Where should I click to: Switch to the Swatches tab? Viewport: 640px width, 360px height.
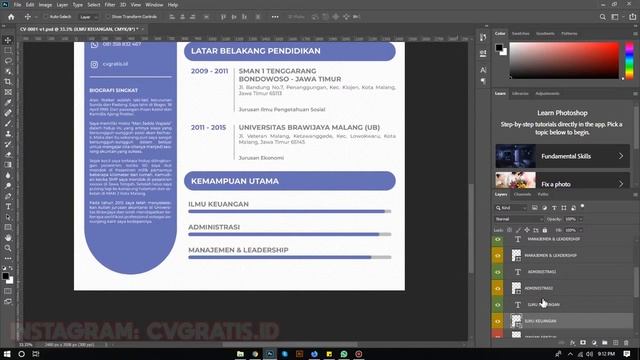(x=520, y=33)
